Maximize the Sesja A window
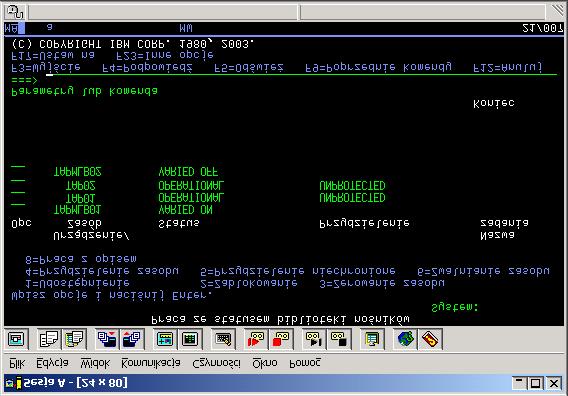568x396 pixels. 535,383
